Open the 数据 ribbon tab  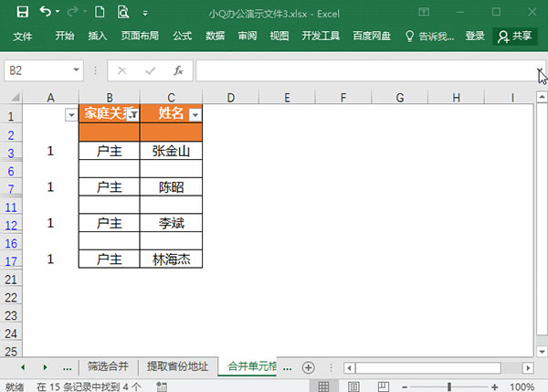click(215, 36)
